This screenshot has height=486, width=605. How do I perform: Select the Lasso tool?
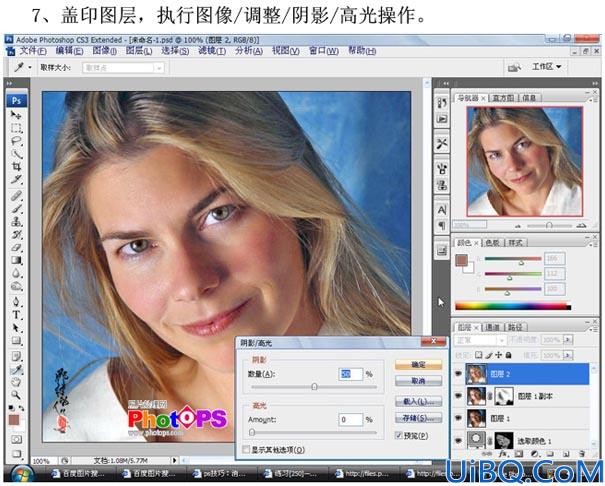[x=16, y=141]
